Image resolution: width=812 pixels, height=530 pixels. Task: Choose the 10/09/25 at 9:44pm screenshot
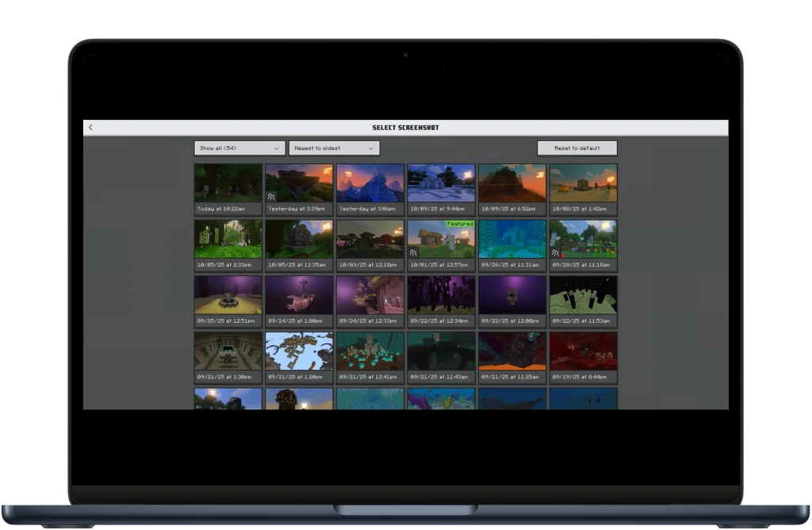click(x=441, y=190)
